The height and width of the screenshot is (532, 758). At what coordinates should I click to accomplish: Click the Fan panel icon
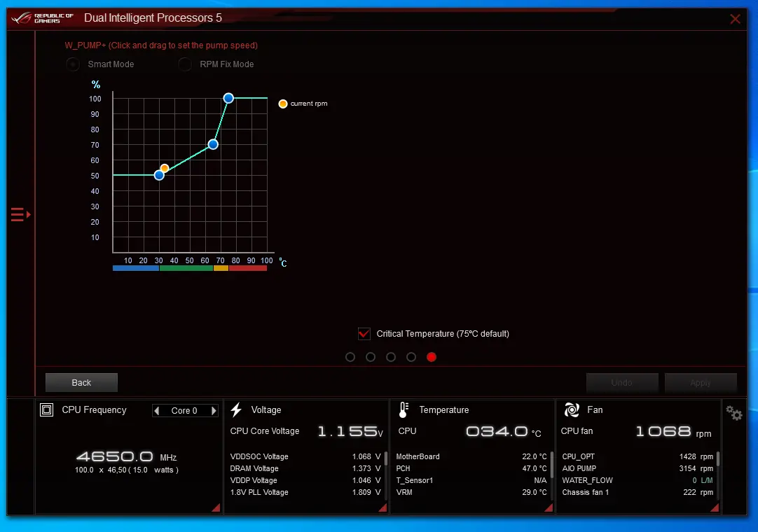[x=572, y=409]
